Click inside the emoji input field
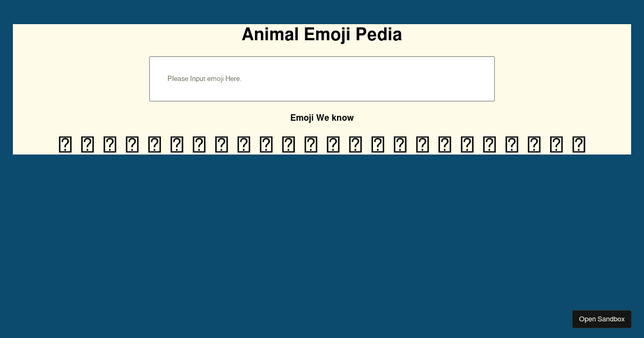The image size is (644, 338). [x=322, y=79]
